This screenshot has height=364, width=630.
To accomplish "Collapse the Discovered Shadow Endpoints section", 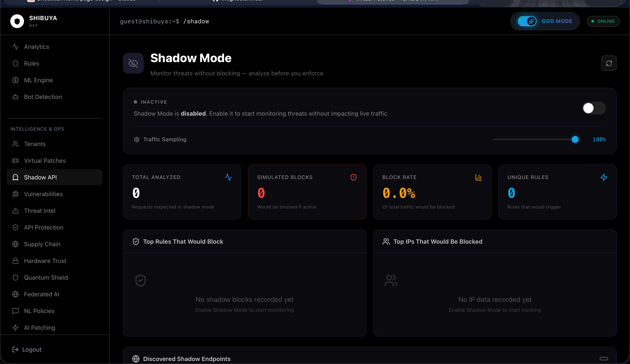I will tap(603, 358).
